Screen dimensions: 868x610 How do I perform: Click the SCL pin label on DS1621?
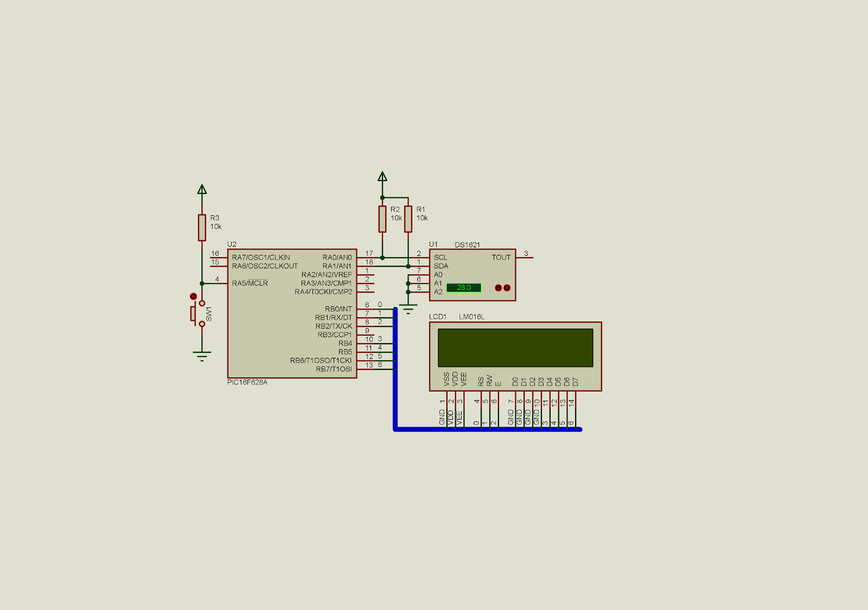(x=441, y=258)
